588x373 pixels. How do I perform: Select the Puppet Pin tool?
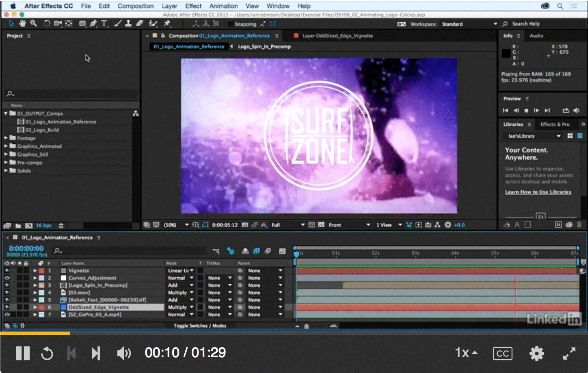coord(167,24)
